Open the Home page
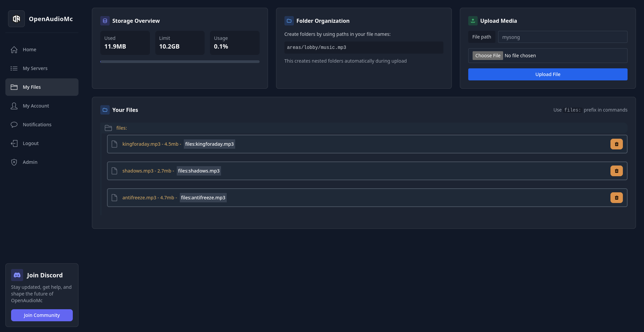 [x=42, y=50]
